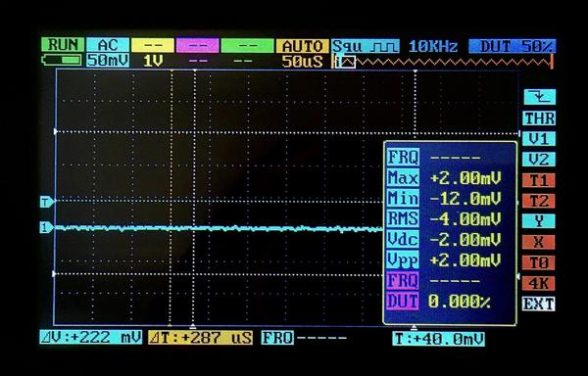Click the Min measurement label
This screenshot has width=588, height=376.
click(x=403, y=198)
